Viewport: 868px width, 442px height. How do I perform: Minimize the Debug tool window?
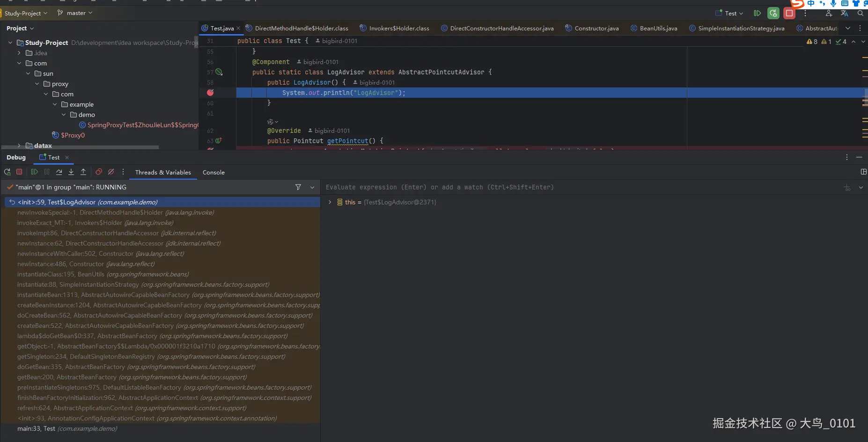(x=859, y=157)
